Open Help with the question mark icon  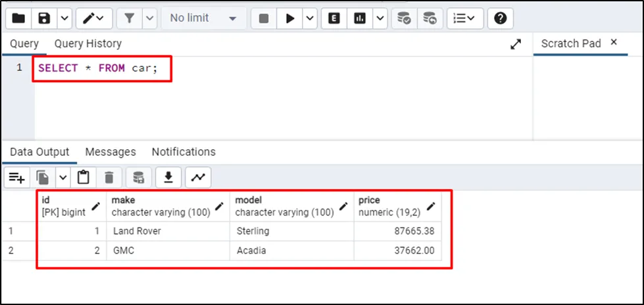pyautogui.click(x=500, y=18)
